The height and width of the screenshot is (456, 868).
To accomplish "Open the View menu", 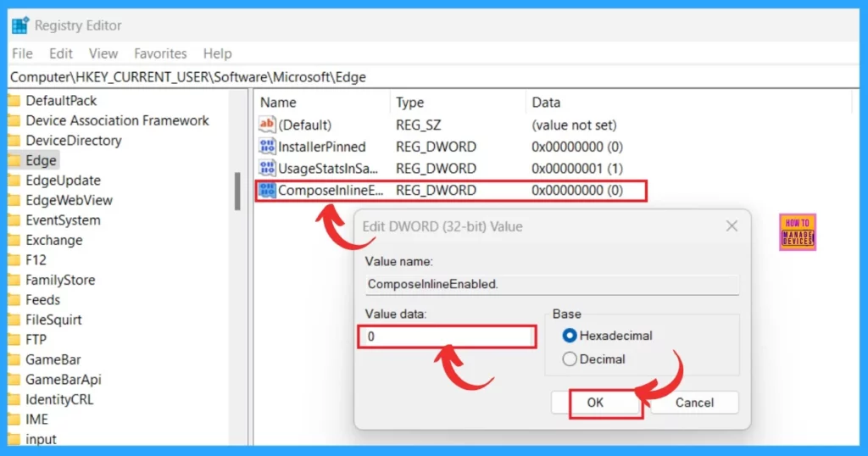I will click(x=103, y=53).
